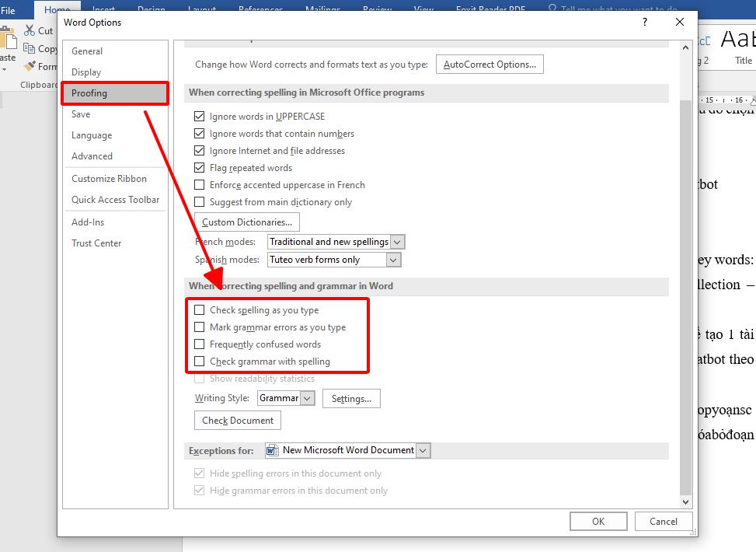The height and width of the screenshot is (552, 756).
Task: Click scroll down arrow in options pane
Action: [685, 501]
